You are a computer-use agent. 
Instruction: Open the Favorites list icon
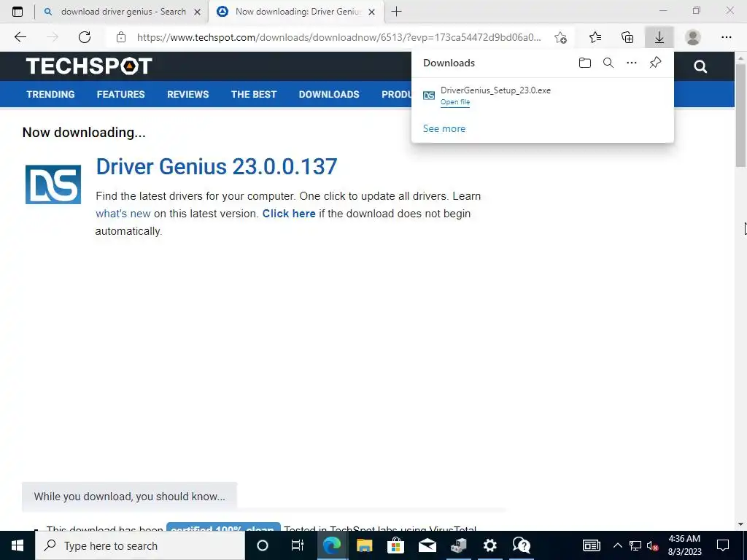pyautogui.click(x=595, y=37)
